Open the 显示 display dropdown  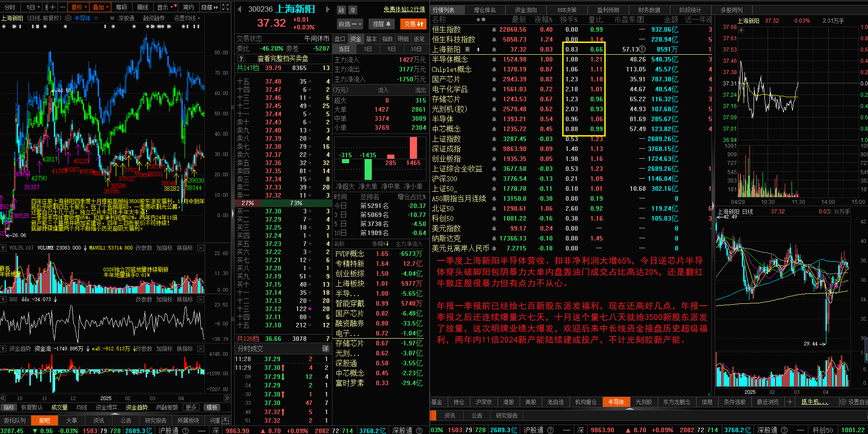[x=166, y=7]
